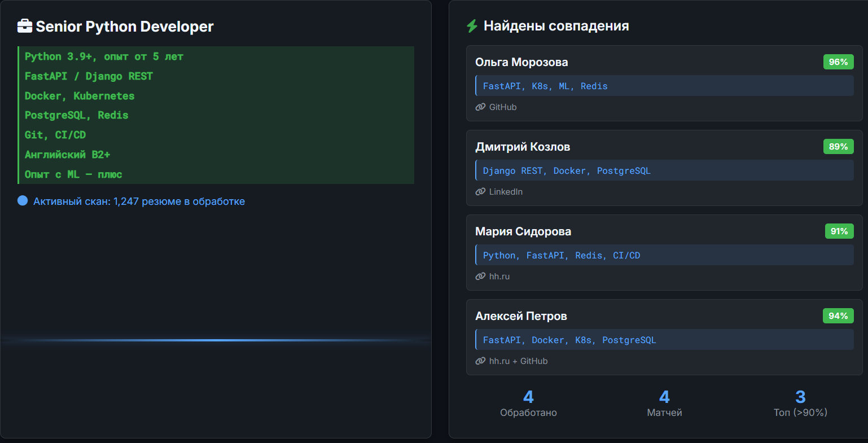Image resolution: width=868 pixels, height=443 pixels.
Task: Open Ольга Морозова's GitHub source link
Action: 502,107
